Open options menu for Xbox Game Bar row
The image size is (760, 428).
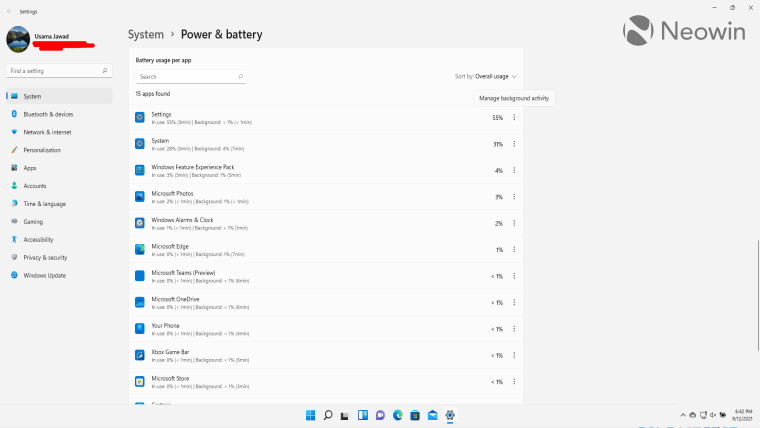[x=514, y=355]
